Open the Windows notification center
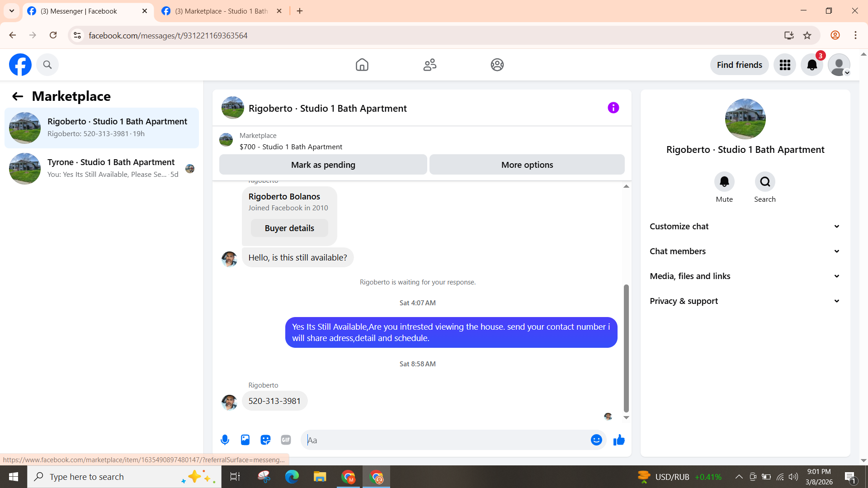This screenshot has height=488, width=868. click(x=850, y=477)
